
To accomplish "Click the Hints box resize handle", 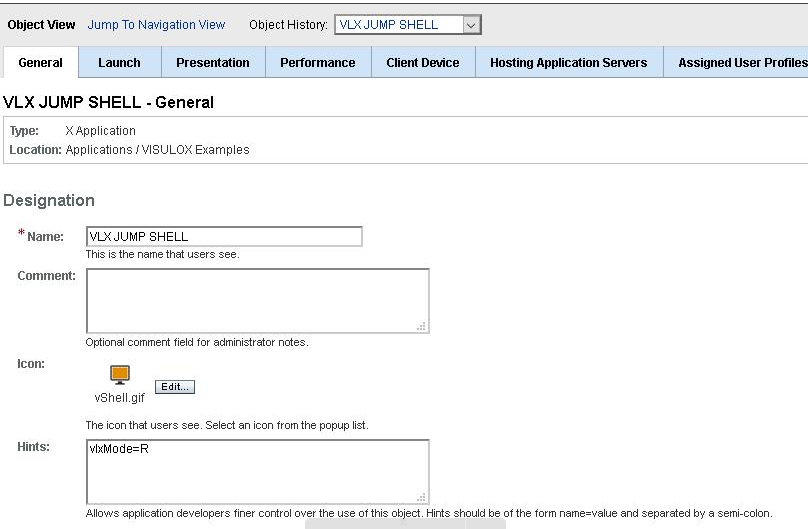I will coord(422,497).
